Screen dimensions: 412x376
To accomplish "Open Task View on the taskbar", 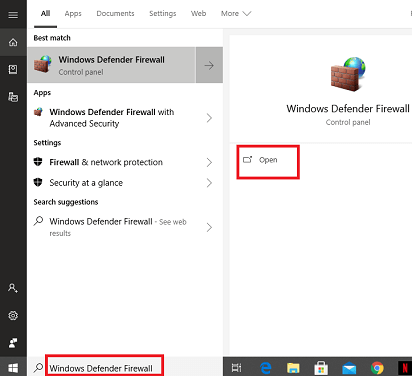I will (x=237, y=368).
